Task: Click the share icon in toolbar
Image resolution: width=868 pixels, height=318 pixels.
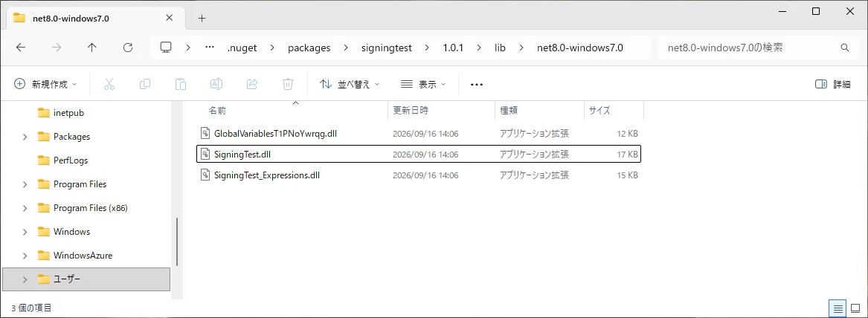Action: [252, 84]
